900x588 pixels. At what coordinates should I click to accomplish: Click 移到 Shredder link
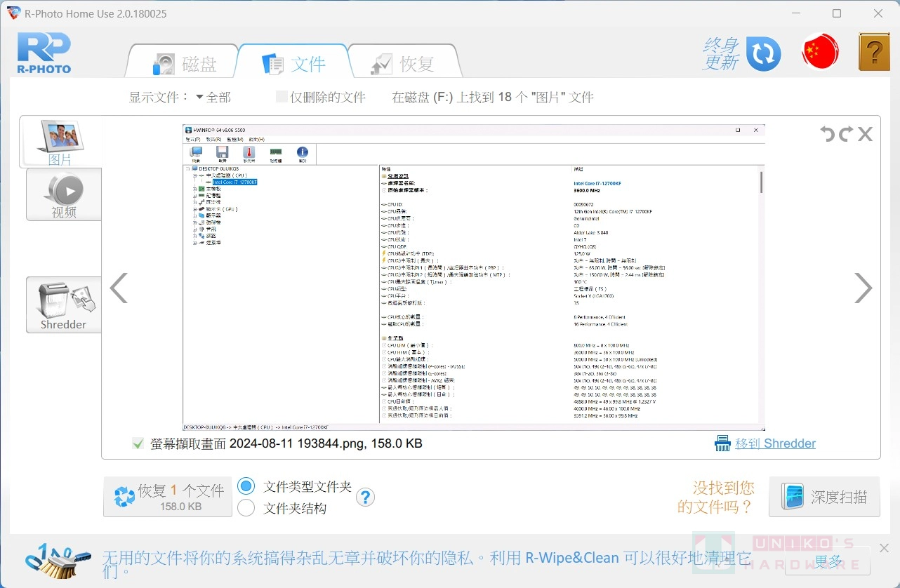(x=775, y=443)
